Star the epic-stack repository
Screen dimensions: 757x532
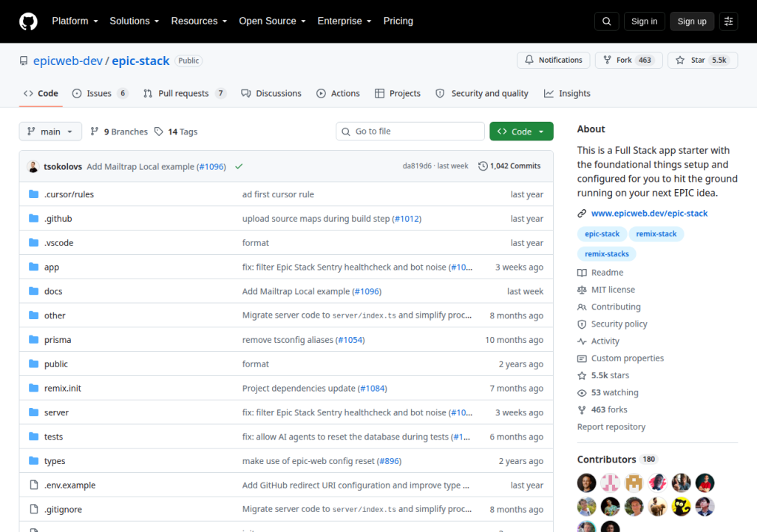(702, 61)
